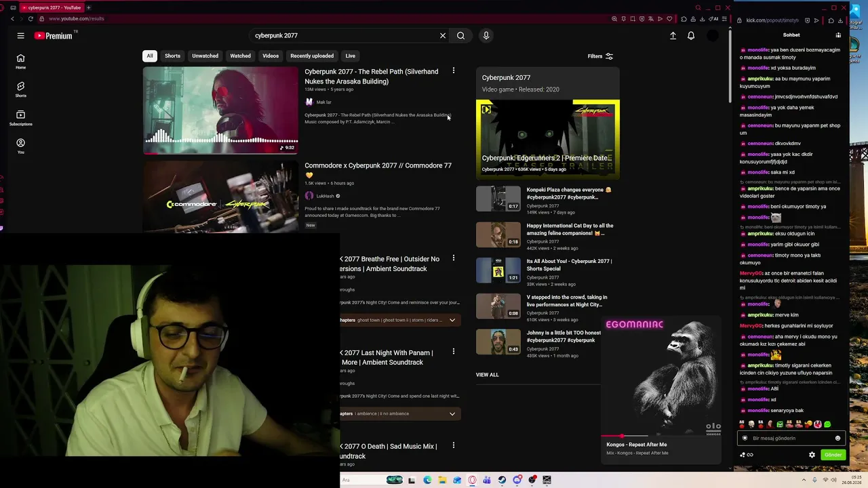Open The Rebel Path video title
This screenshot has width=868, height=488.
click(372, 77)
